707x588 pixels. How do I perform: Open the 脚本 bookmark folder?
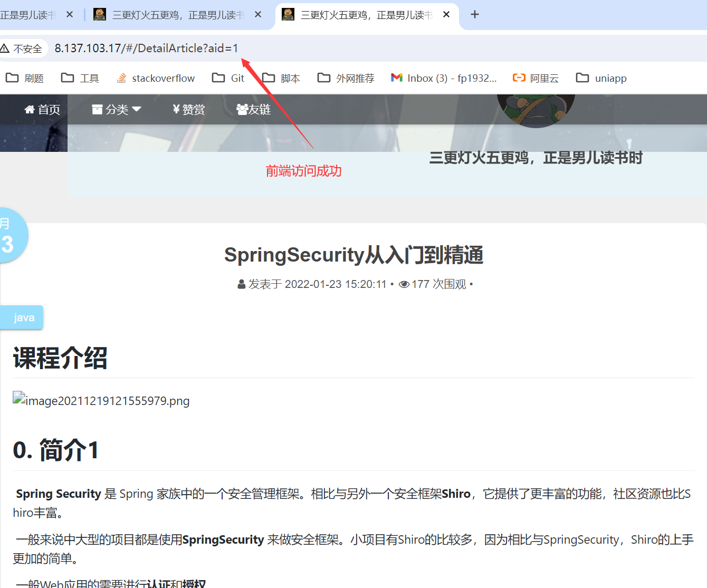[281, 78]
